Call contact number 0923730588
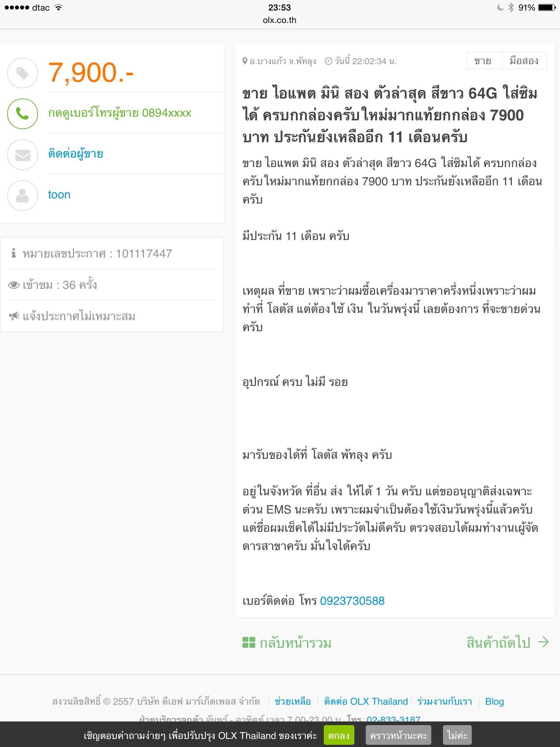This screenshot has width=560, height=747. coord(352,601)
